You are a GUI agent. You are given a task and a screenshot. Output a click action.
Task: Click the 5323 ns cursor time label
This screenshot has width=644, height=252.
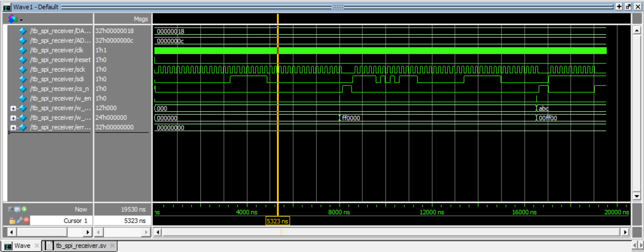(x=277, y=221)
